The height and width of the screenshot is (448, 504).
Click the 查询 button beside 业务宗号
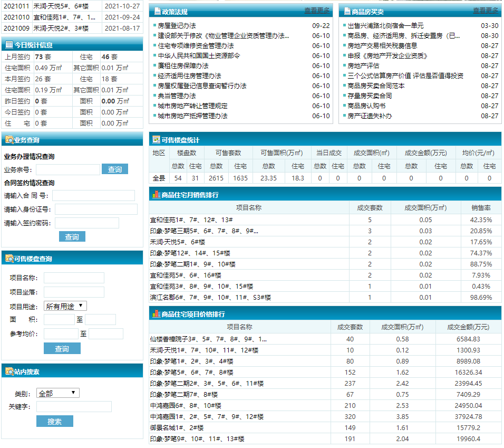click(x=115, y=169)
